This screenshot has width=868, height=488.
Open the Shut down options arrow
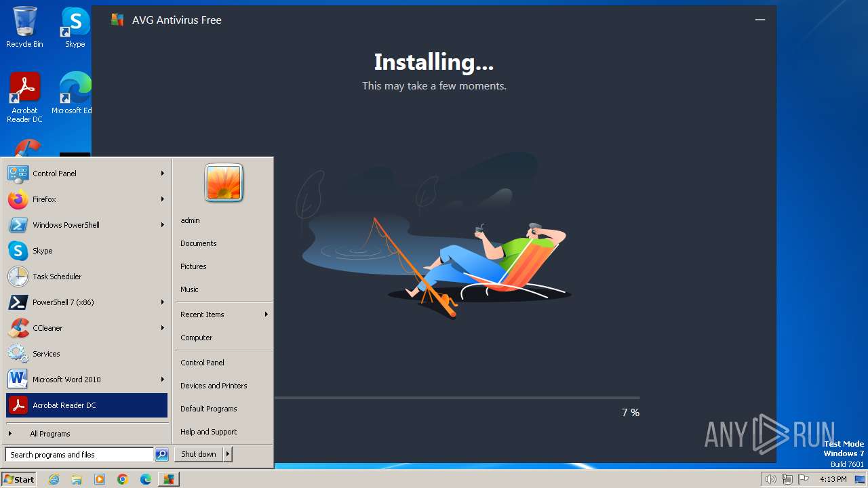pyautogui.click(x=228, y=454)
